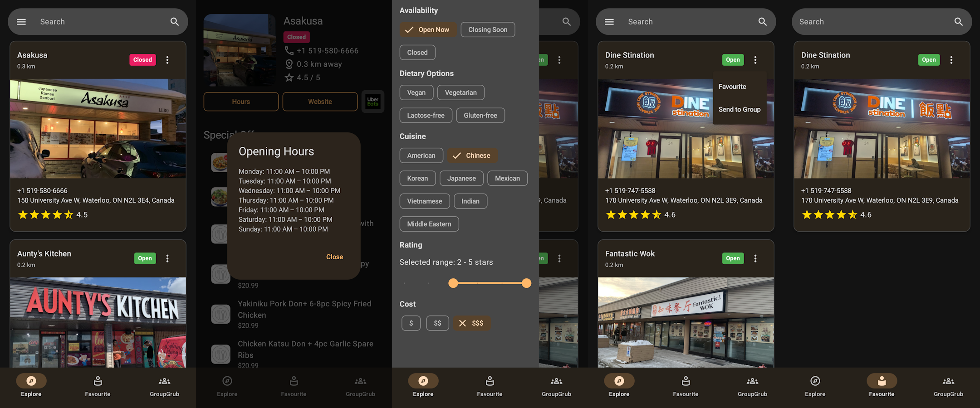Close the Opening Hours dialog

pyautogui.click(x=334, y=257)
